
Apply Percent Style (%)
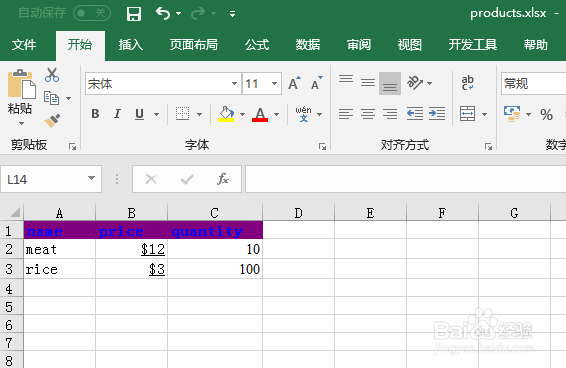coord(547,114)
